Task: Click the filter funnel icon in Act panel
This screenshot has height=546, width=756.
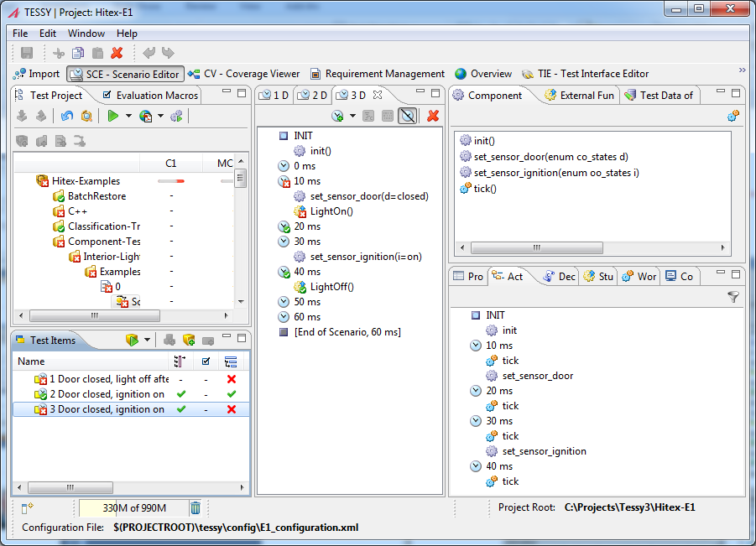Action: pyautogui.click(x=733, y=298)
